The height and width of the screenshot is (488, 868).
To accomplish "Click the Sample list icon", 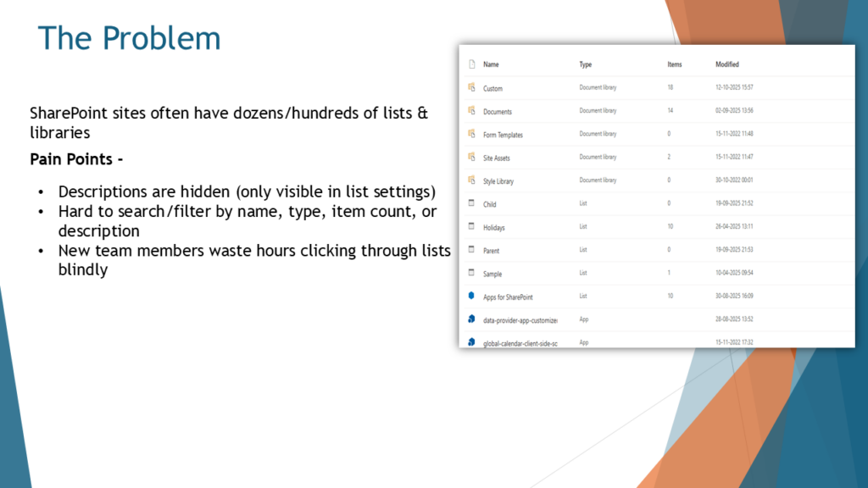I will 471,273.
